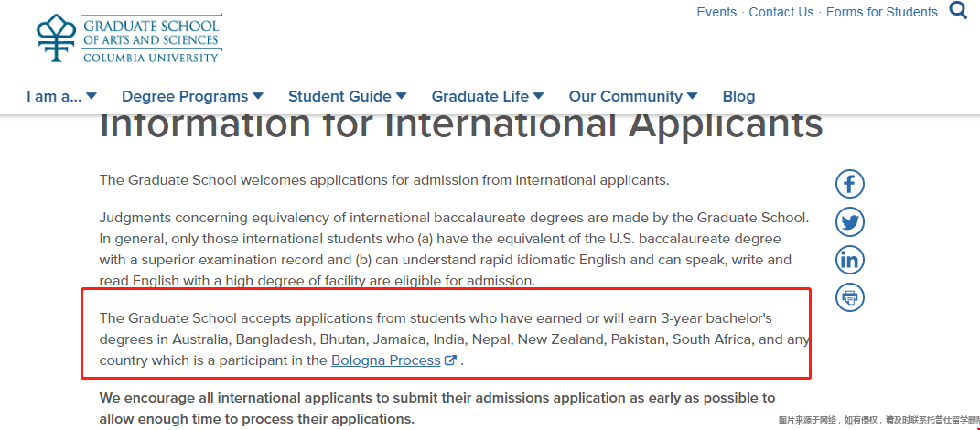
Task: Expand the Graduate Life menu
Action: coord(488,96)
